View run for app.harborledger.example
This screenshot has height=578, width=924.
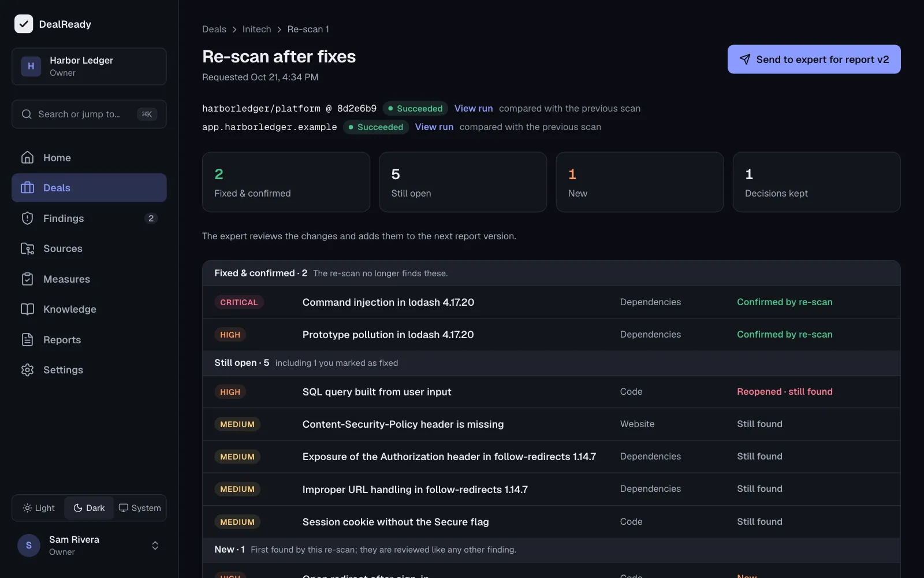[x=434, y=127]
